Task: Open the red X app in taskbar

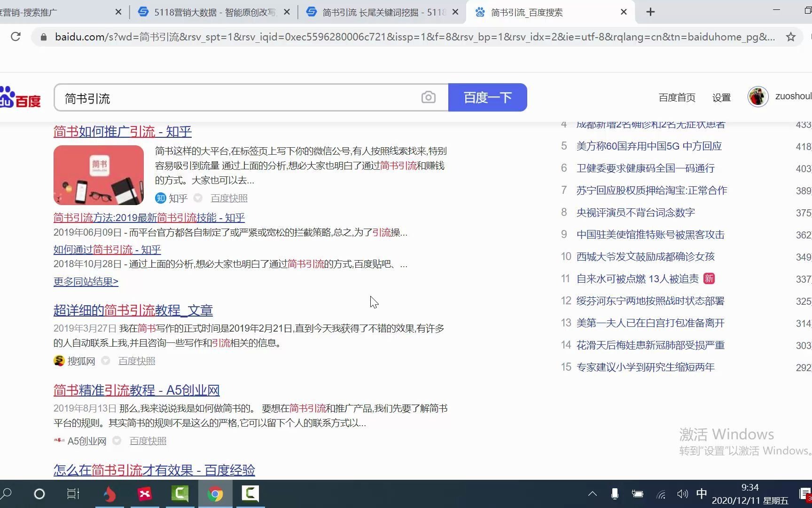Action: (145, 494)
